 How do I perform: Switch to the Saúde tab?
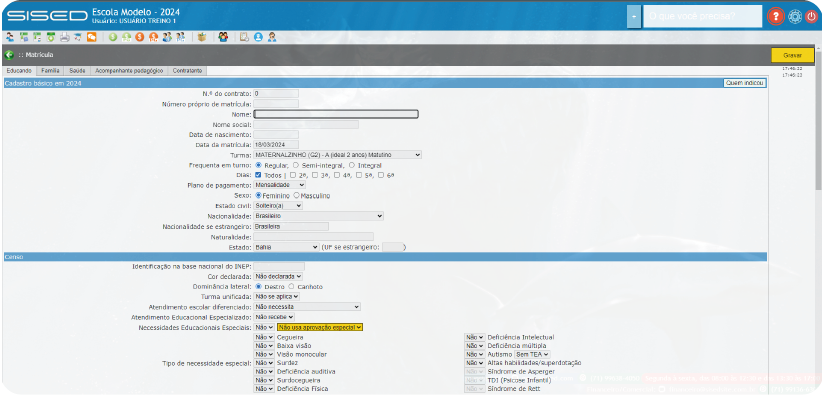coord(77,70)
